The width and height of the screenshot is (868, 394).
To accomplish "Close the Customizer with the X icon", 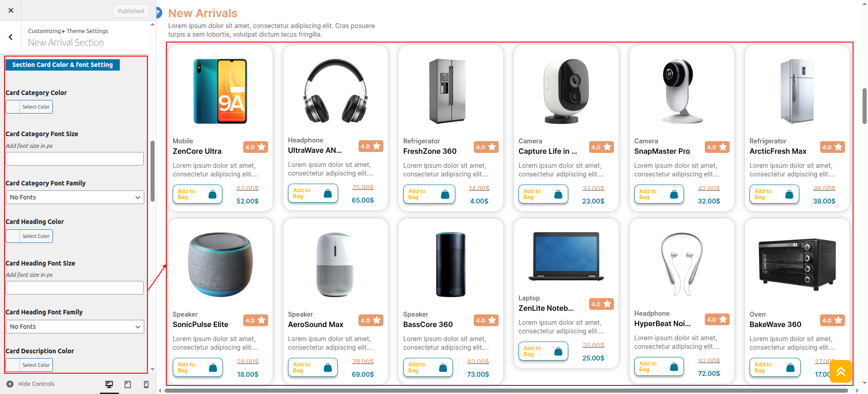I will [x=11, y=10].
